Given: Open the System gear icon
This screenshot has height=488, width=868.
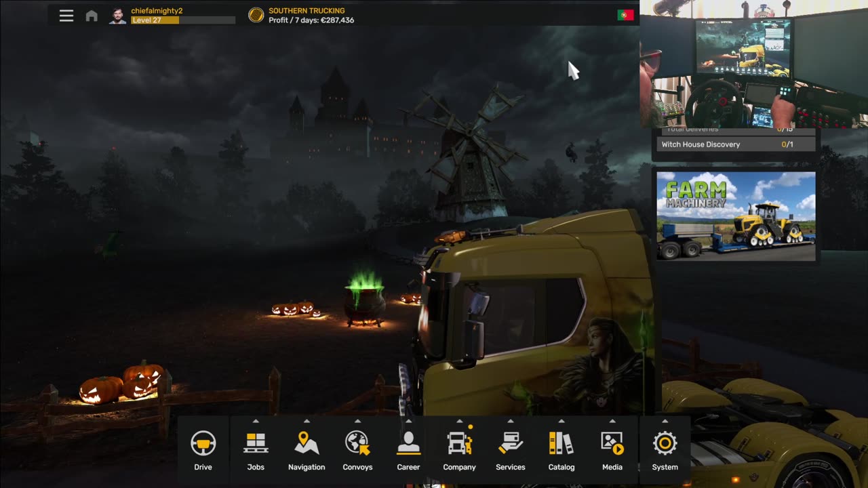Looking at the screenshot, I should [x=665, y=445].
